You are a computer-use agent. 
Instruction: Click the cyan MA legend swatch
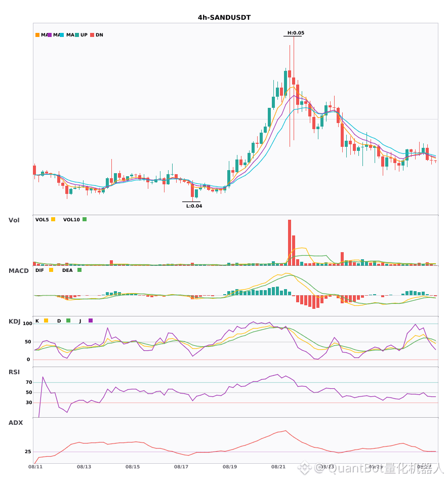tap(62, 35)
